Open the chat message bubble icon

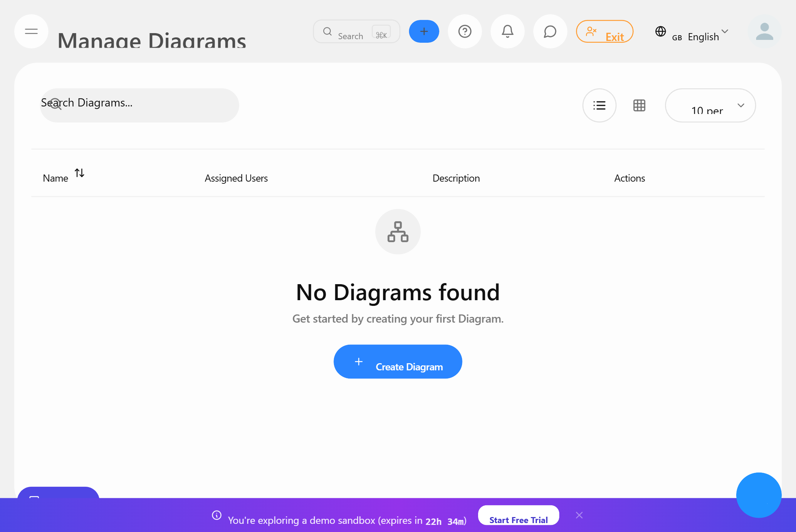(550, 31)
